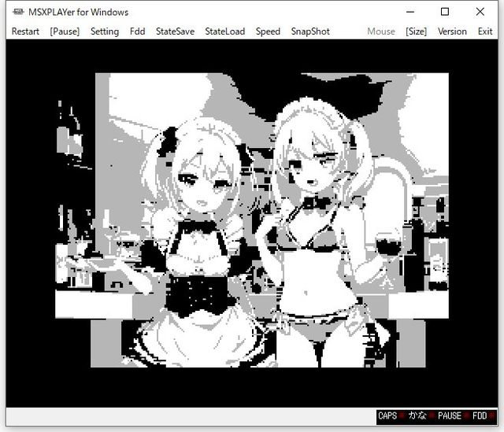Click the emulator display screen
This screenshot has width=504, height=432.
click(252, 223)
